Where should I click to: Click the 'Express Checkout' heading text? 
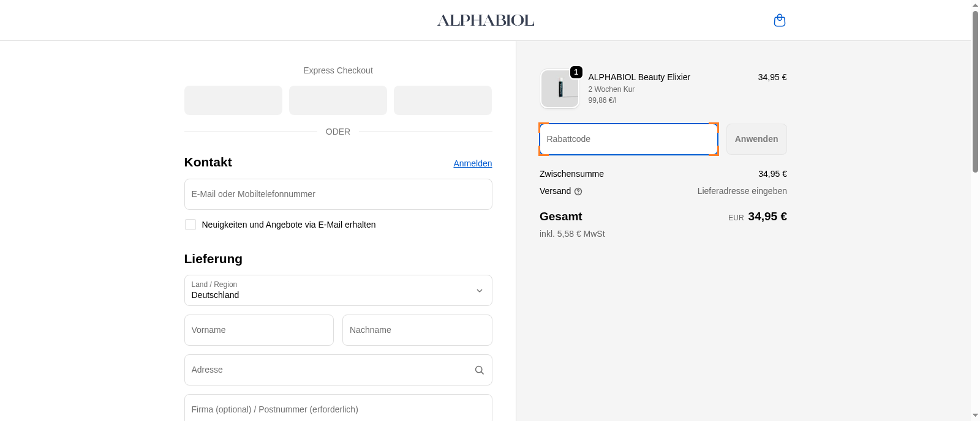[x=338, y=70]
